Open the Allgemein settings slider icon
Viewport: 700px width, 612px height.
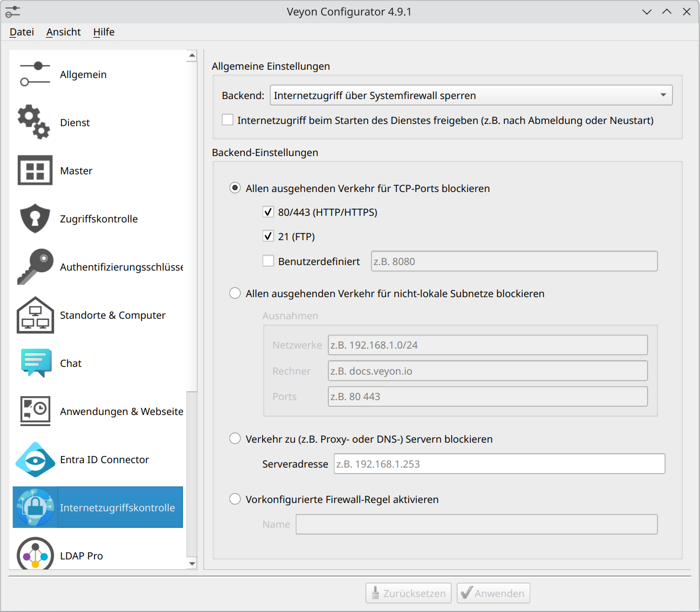click(35, 74)
